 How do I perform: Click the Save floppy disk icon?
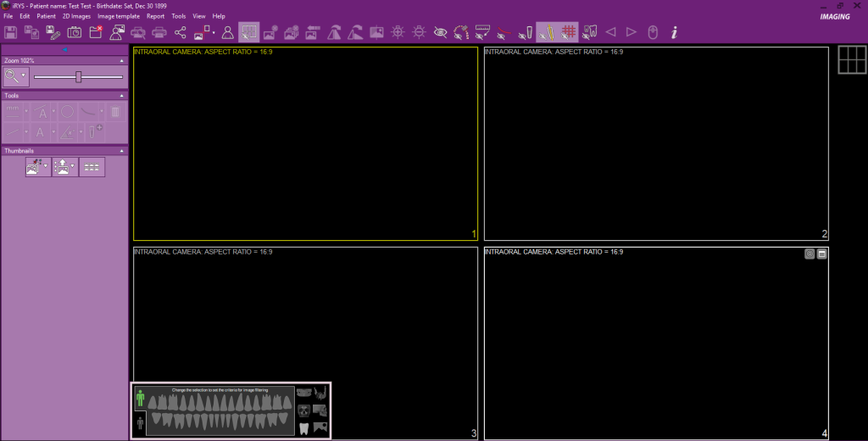[x=11, y=32]
